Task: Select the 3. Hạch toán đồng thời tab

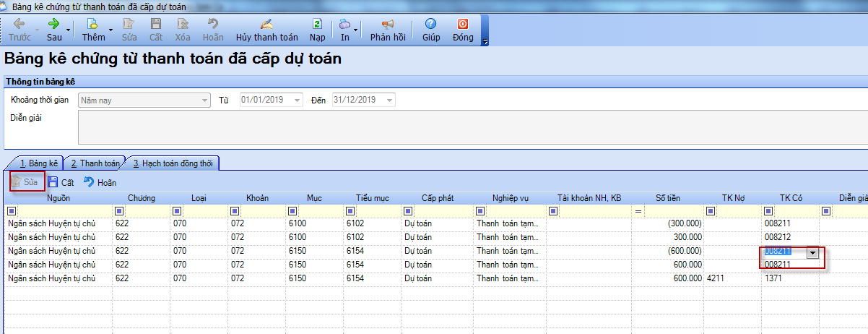Action: tap(172, 163)
